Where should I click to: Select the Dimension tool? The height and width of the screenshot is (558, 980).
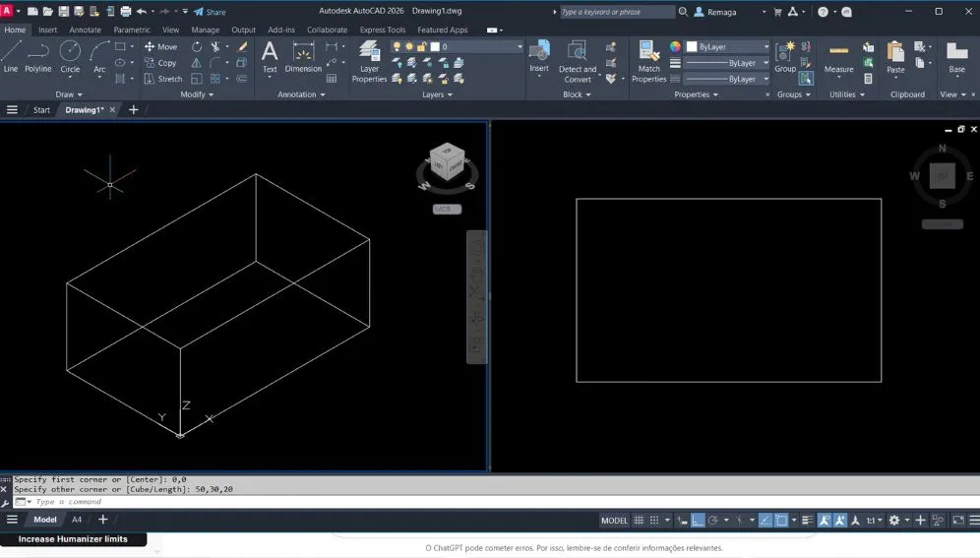pyautogui.click(x=303, y=56)
